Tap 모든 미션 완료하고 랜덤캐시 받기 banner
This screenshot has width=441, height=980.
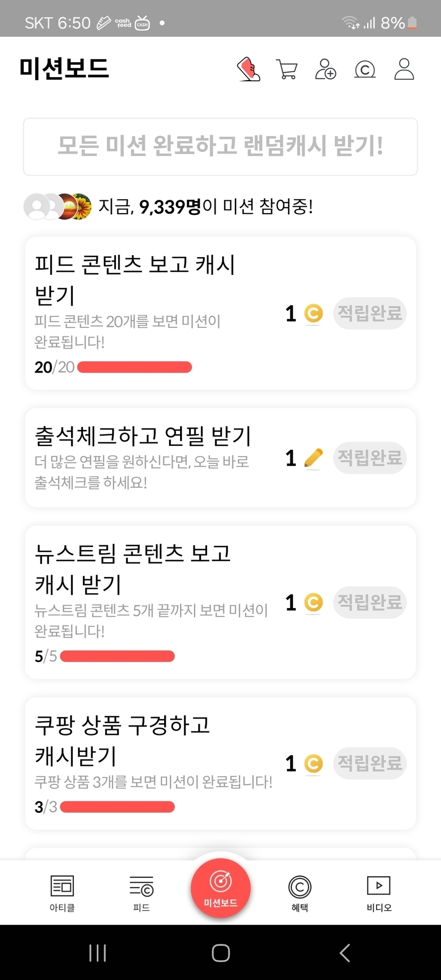tap(220, 147)
